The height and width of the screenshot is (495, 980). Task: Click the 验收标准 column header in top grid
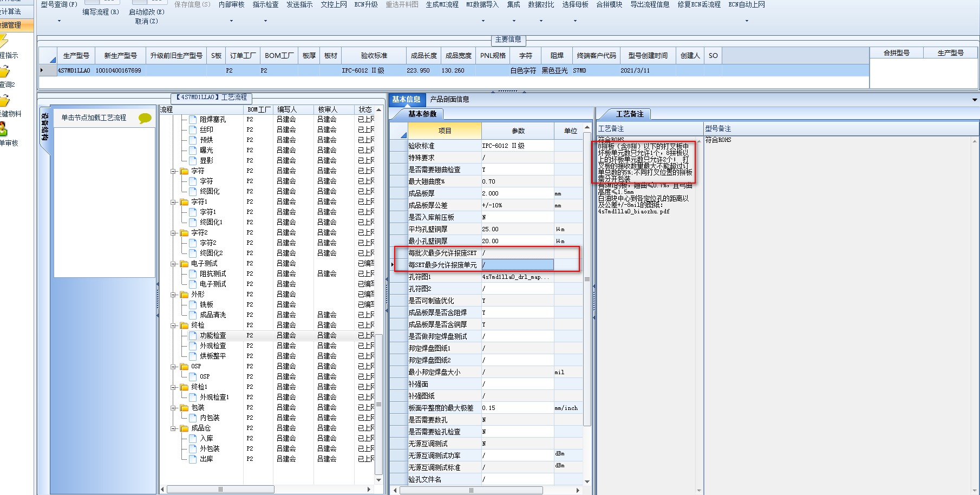374,55
